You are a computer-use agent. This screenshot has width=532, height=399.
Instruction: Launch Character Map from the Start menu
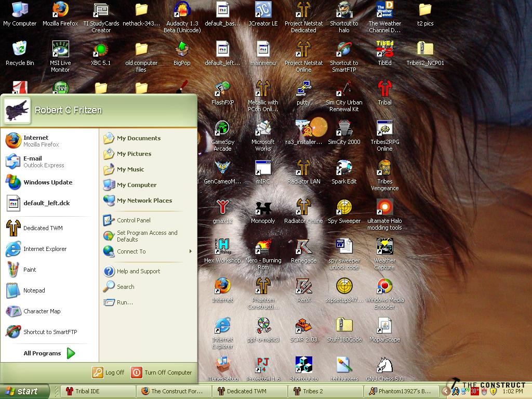click(x=49, y=311)
